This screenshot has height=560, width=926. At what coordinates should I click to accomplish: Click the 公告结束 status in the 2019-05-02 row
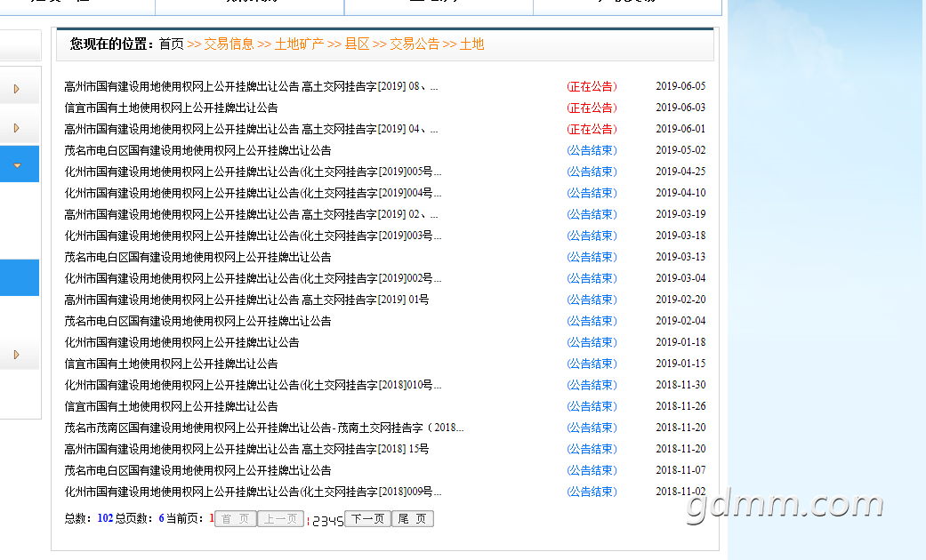click(x=592, y=150)
